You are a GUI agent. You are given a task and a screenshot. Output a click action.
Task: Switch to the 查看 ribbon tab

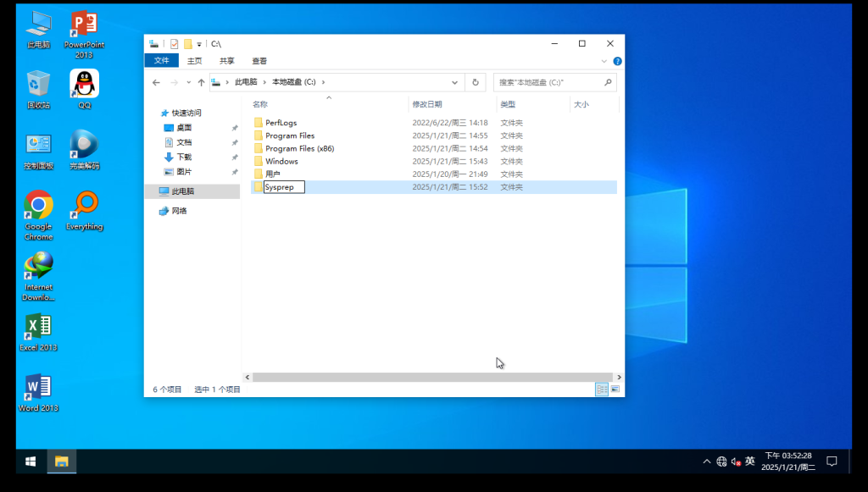tap(259, 61)
